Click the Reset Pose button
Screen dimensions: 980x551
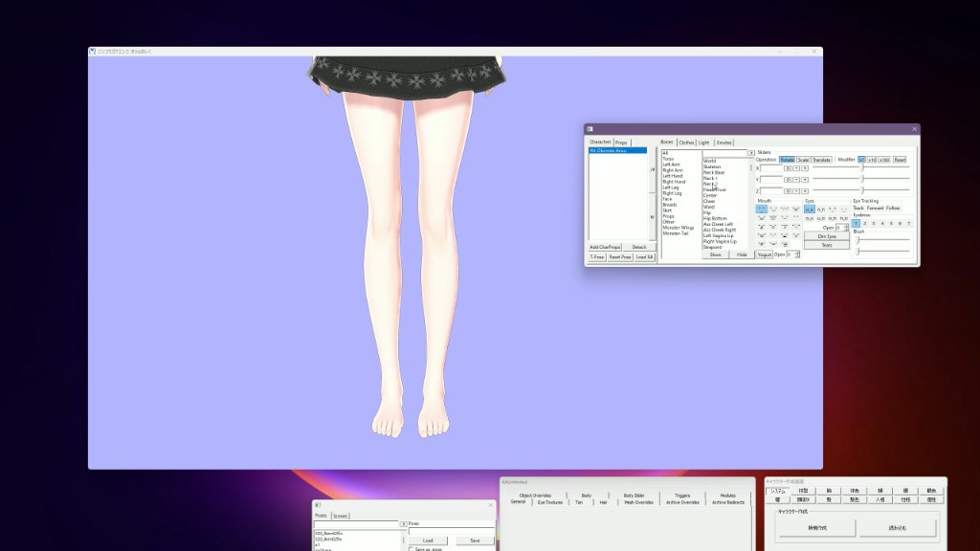point(620,256)
